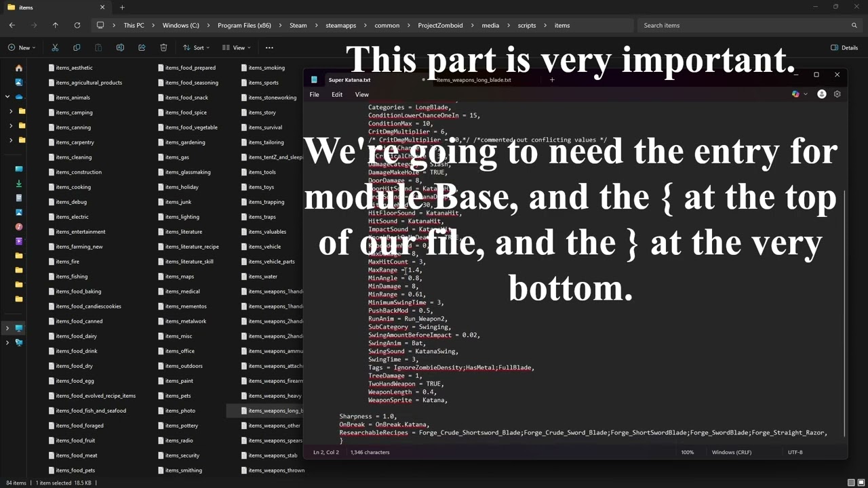Open the Copilot icon in Notepad

tap(796, 94)
